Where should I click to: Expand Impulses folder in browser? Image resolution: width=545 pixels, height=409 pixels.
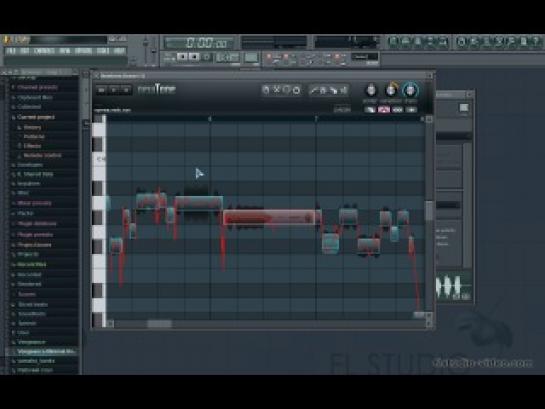click(x=29, y=183)
